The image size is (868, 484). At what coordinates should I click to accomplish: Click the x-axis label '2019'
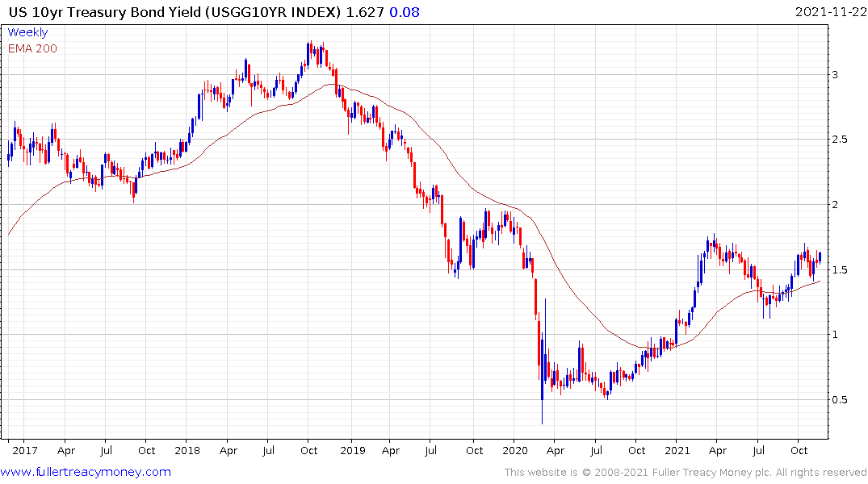coord(353,450)
